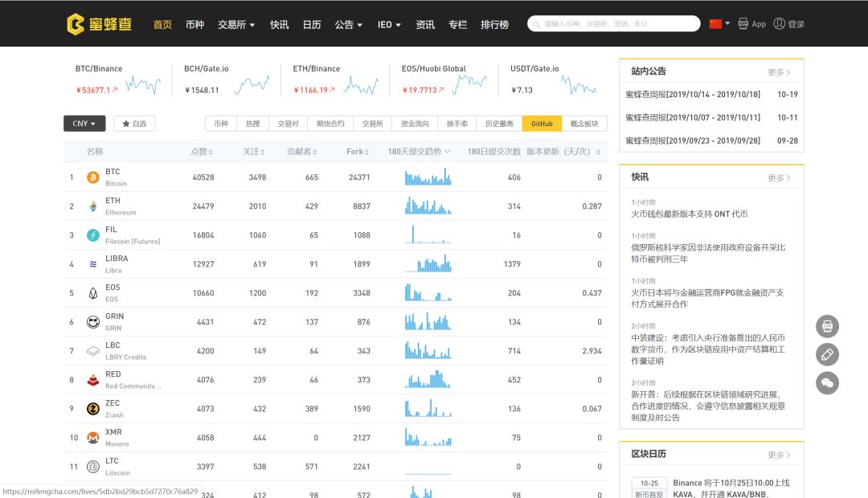
Task: Open the BCH/Gate.io price ticker
Action: tap(227, 80)
